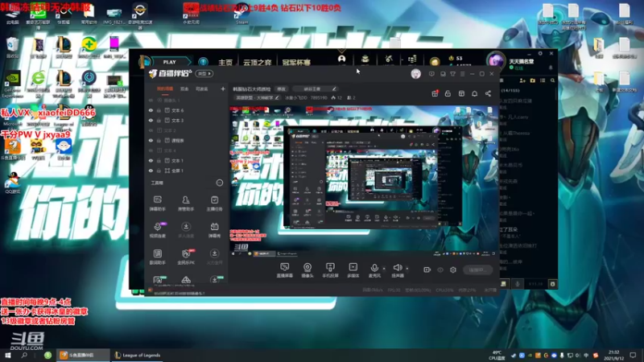Image resolution: width=644 pixels, height=362 pixels.
Task: Open the Windows Start menu
Action: tap(8, 356)
